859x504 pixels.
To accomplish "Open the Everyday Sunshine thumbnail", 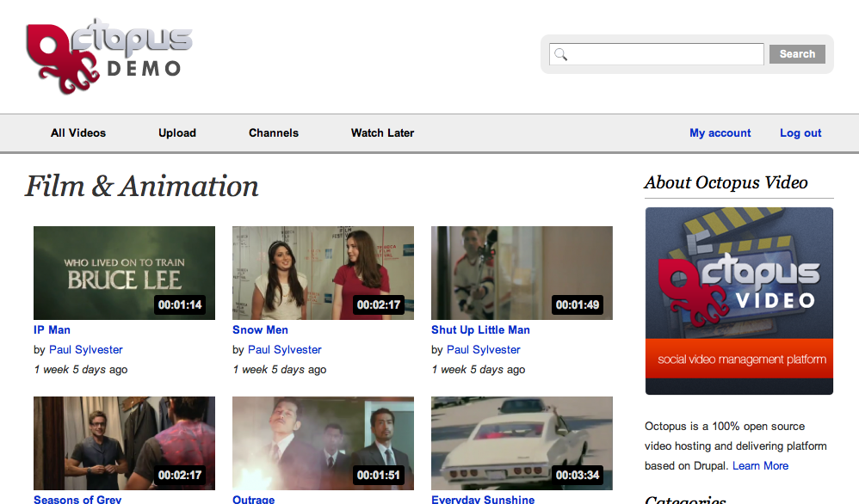I will point(522,442).
